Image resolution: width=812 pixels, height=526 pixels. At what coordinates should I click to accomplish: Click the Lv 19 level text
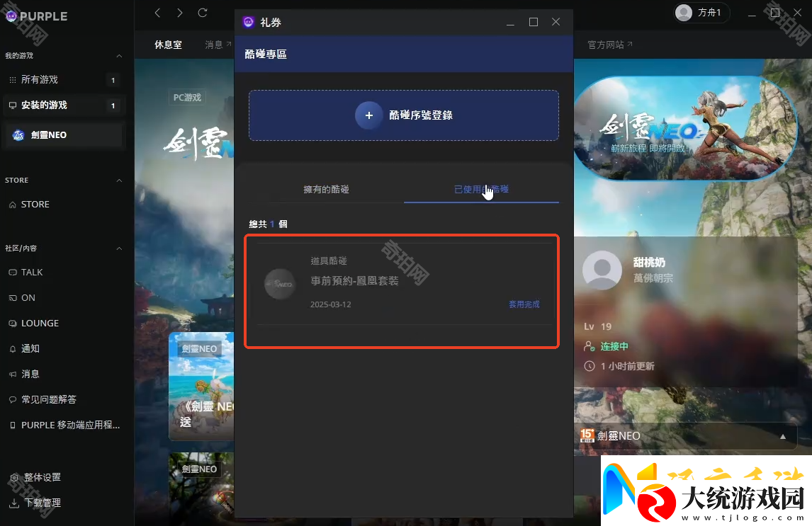click(597, 326)
